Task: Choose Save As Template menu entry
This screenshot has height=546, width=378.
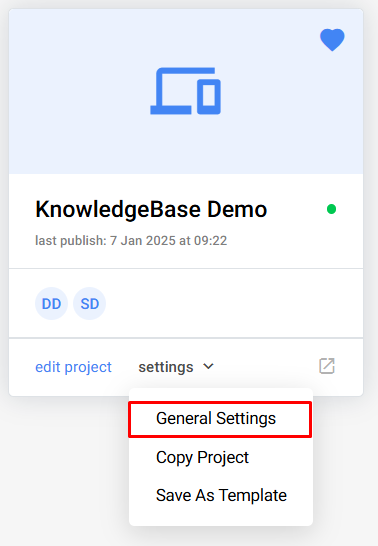Action: (x=221, y=496)
